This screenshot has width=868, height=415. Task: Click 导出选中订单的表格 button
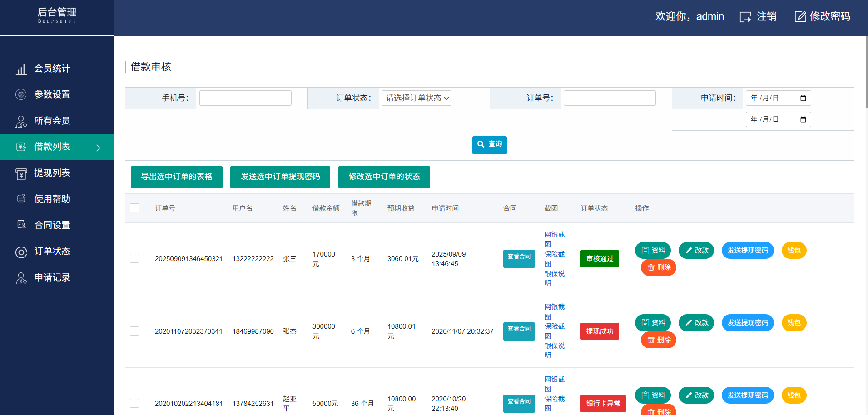pyautogui.click(x=176, y=177)
